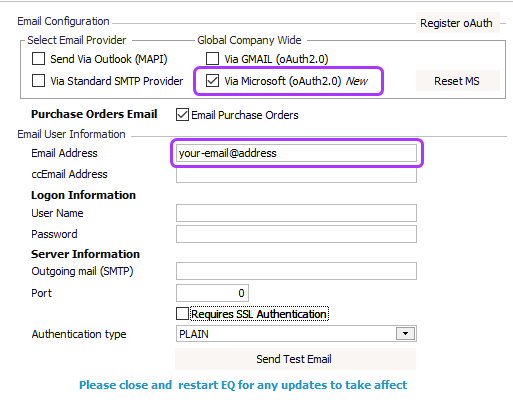Open the Authentication type dropdown arrow
Viewport: 513px width, 400px height.
[x=405, y=334]
